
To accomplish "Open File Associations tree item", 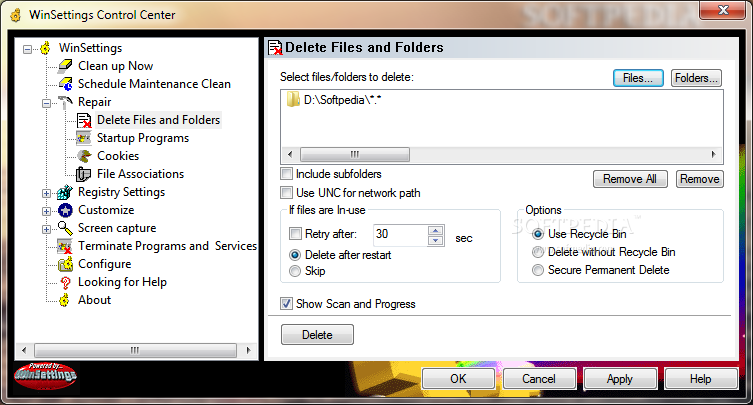I will pyautogui.click(x=140, y=174).
